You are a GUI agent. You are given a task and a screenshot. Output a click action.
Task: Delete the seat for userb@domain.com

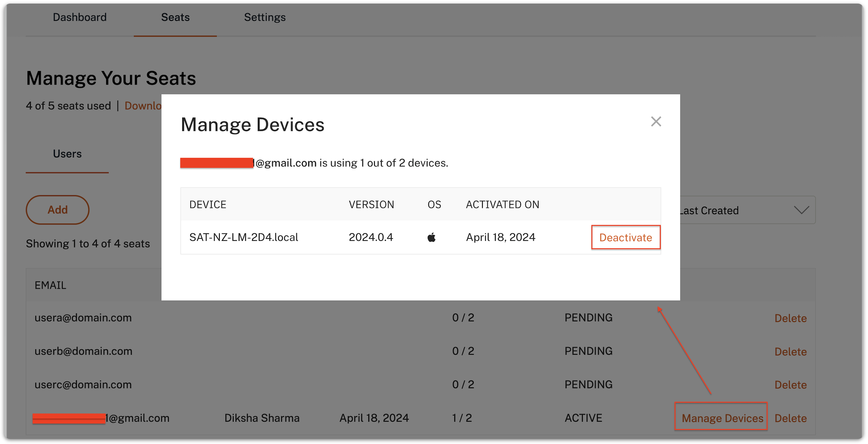[791, 351]
